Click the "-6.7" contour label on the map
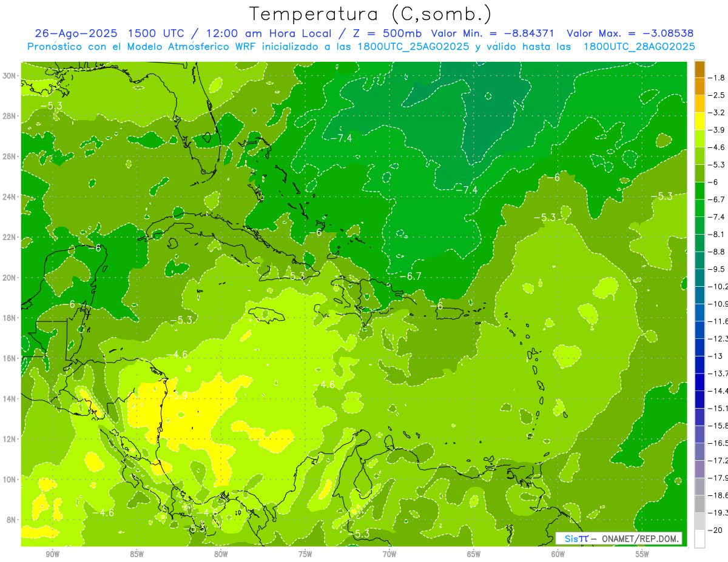The height and width of the screenshot is (562, 728). click(x=411, y=276)
